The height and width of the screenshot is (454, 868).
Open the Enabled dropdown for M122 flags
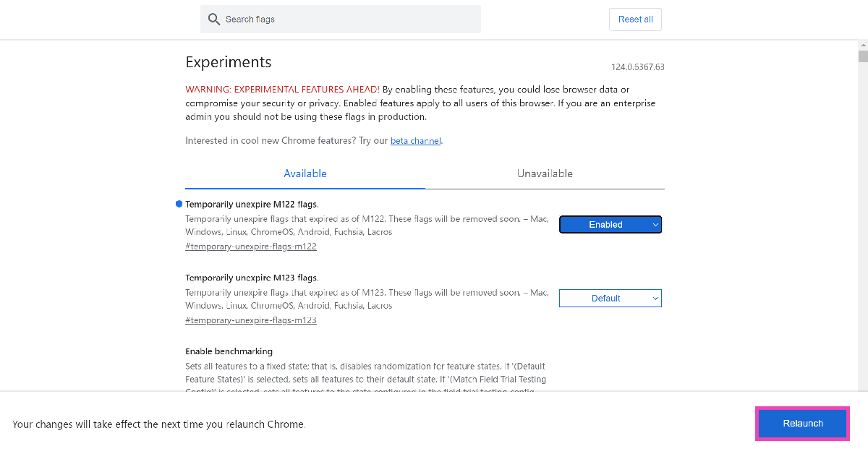coord(610,224)
